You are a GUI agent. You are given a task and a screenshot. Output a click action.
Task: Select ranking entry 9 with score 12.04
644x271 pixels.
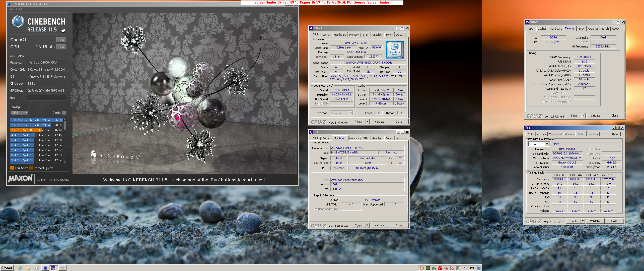tap(37, 160)
